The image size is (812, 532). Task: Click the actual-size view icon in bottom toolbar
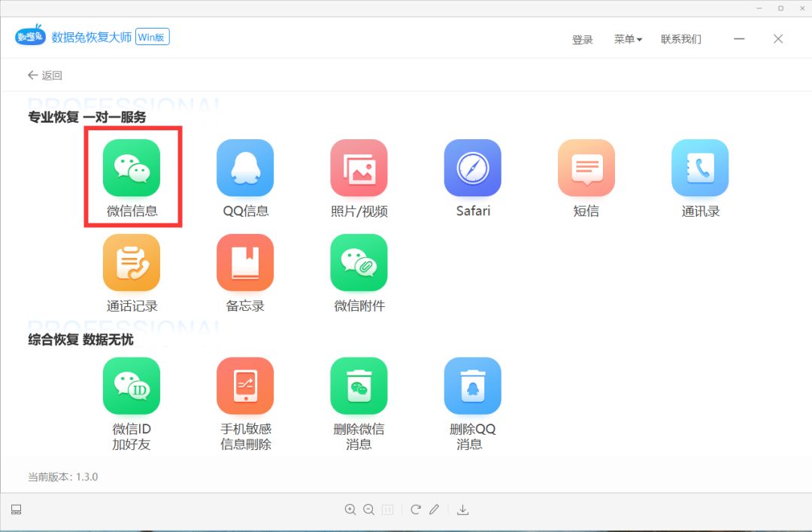point(387,509)
